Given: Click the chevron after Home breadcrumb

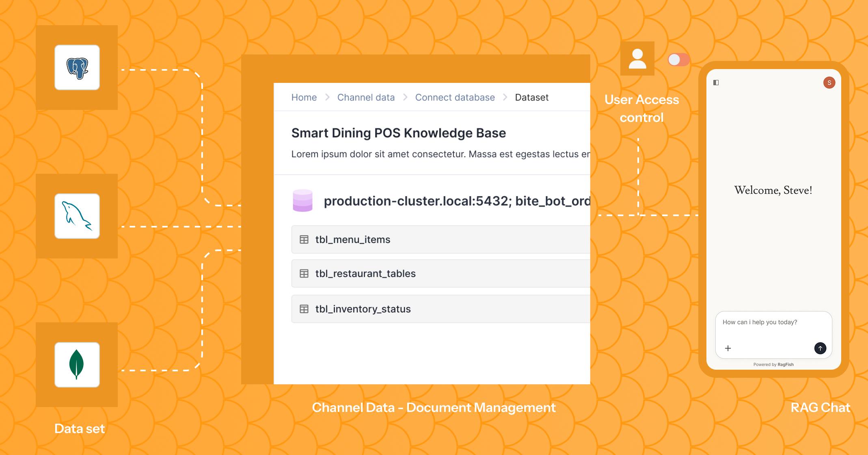Looking at the screenshot, I should coord(327,97).
